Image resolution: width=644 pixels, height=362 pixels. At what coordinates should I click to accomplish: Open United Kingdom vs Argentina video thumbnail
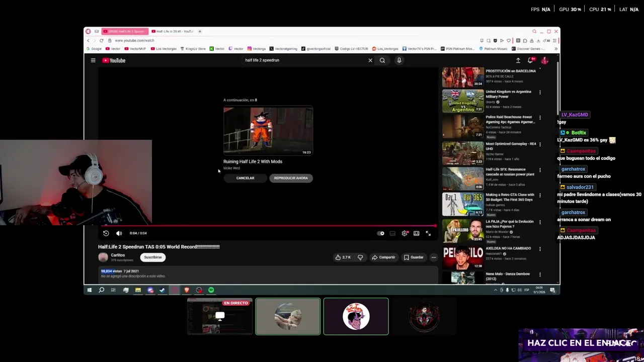coord(463,101)
